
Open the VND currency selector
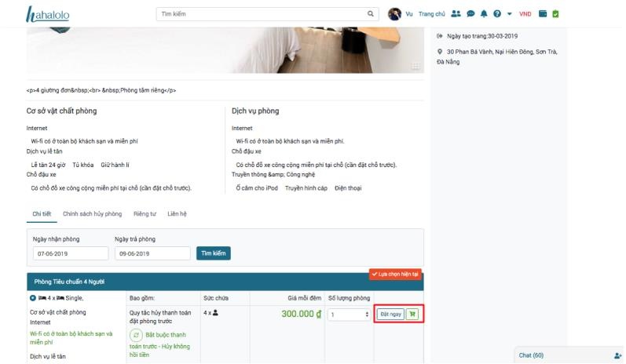tap(525, 14)
